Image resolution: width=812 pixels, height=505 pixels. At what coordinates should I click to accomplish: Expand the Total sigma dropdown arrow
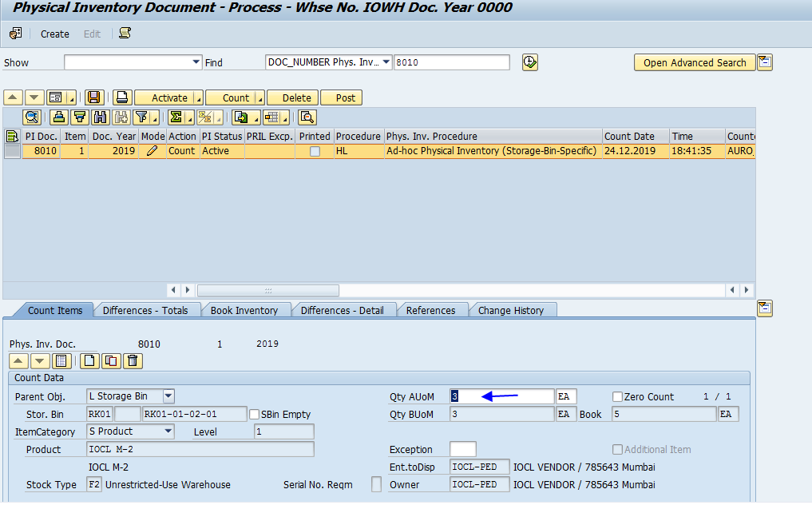click(x=189, y=119)
